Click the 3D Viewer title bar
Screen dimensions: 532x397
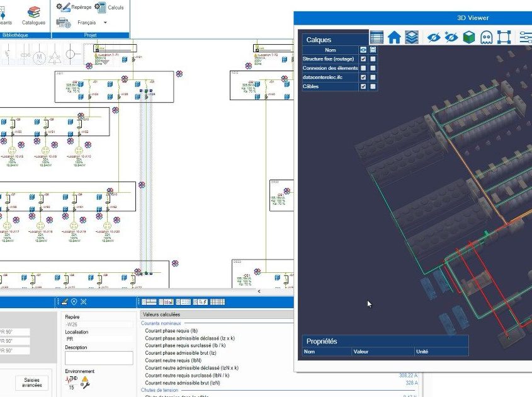click(413, 18)
